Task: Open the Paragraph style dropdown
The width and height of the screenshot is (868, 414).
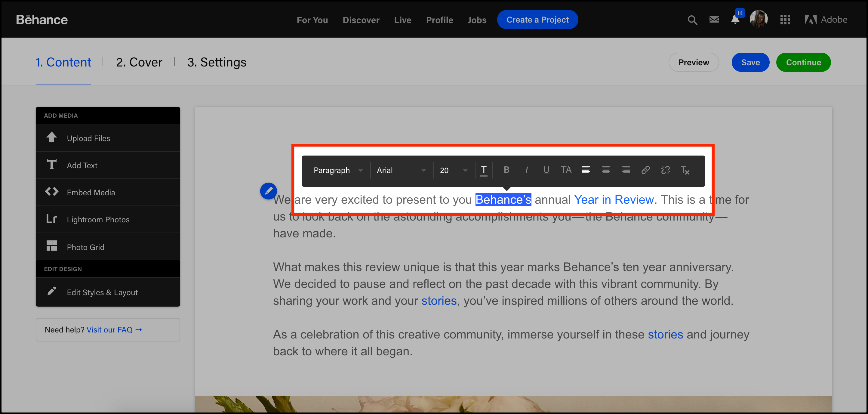Action: [x=338, y=171]
